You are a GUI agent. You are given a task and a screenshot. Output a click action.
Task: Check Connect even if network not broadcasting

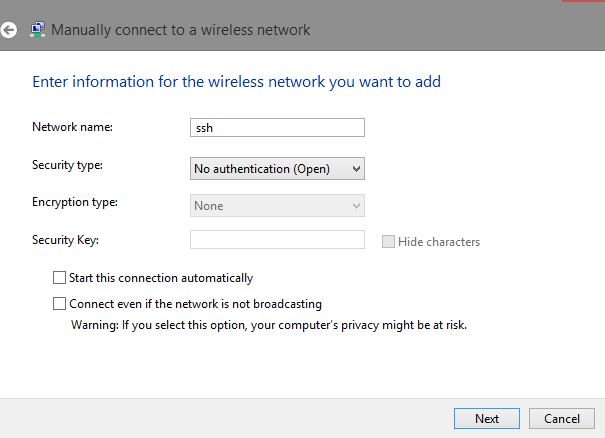60,303
